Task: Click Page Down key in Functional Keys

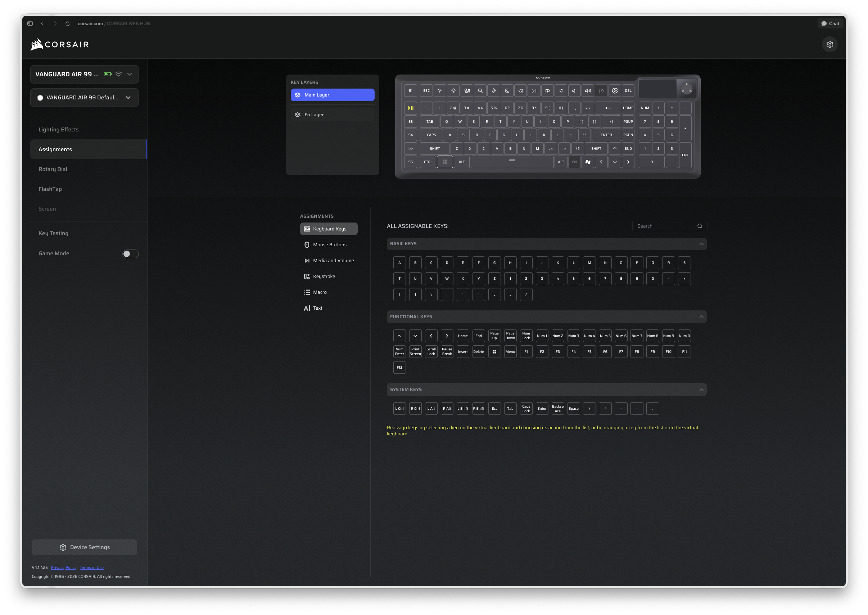Action: [510, 336]
